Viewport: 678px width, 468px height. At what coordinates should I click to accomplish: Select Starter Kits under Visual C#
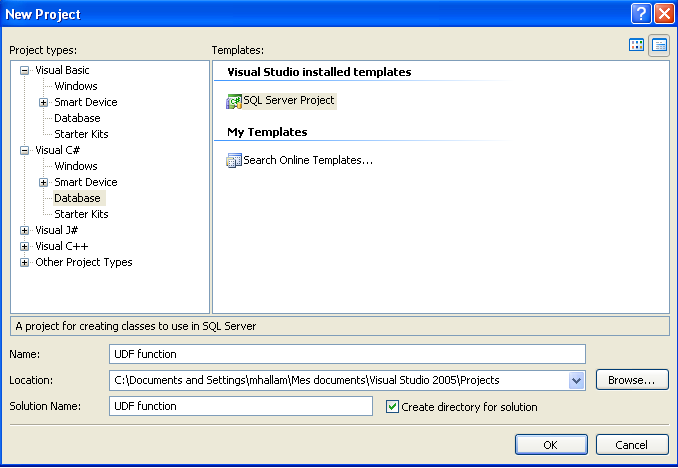click(81, 214)
